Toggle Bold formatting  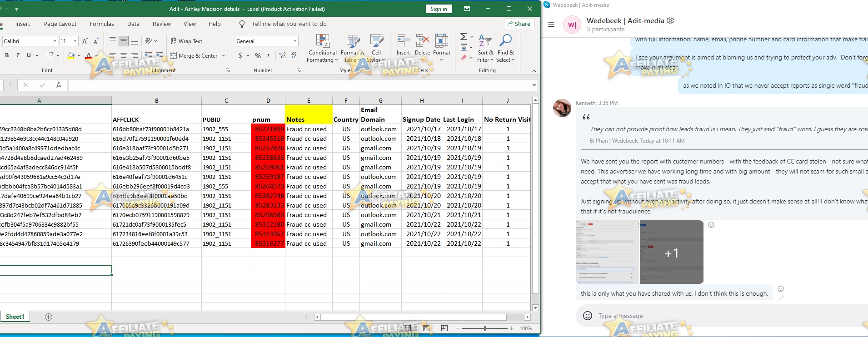coord(7,55)
